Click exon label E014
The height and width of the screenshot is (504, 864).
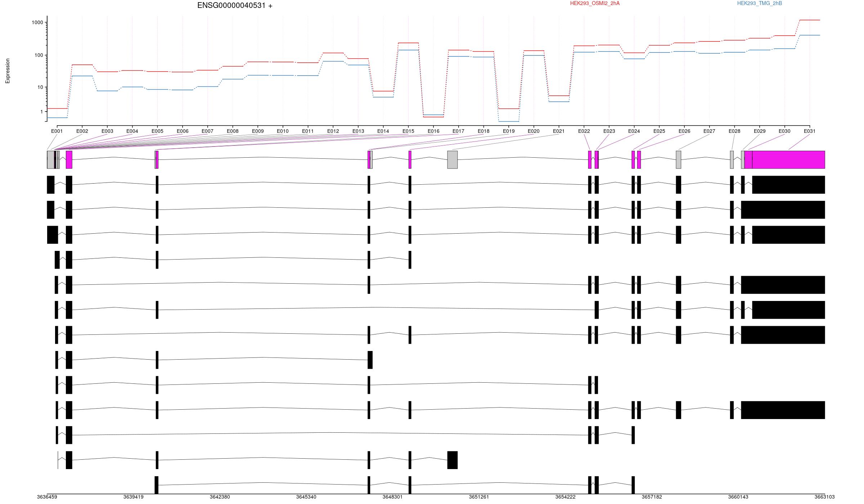[x=383, y=131]
